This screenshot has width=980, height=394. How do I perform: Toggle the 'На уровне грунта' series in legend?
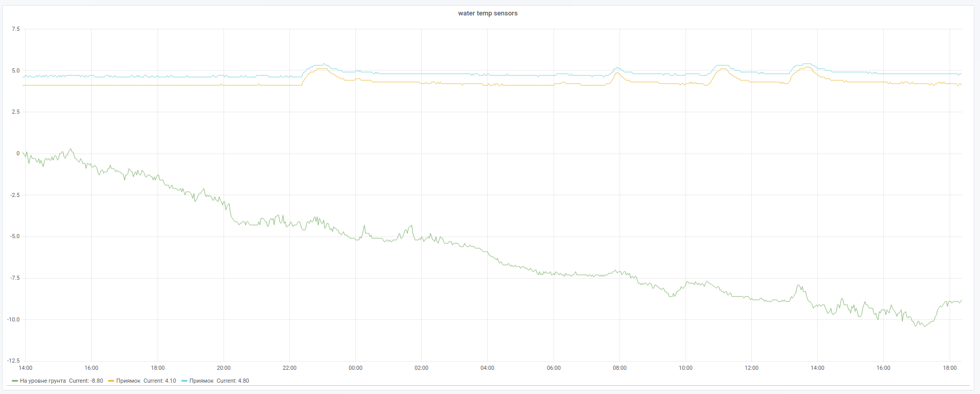click(43, 381)
